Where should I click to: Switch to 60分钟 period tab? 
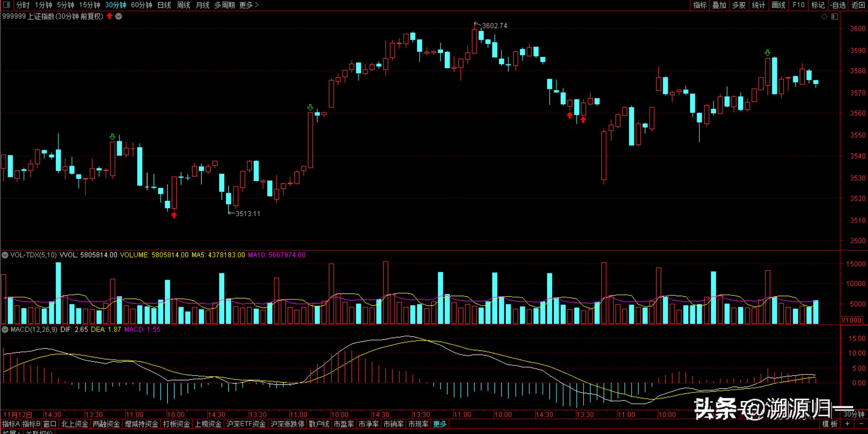point(142,5)
